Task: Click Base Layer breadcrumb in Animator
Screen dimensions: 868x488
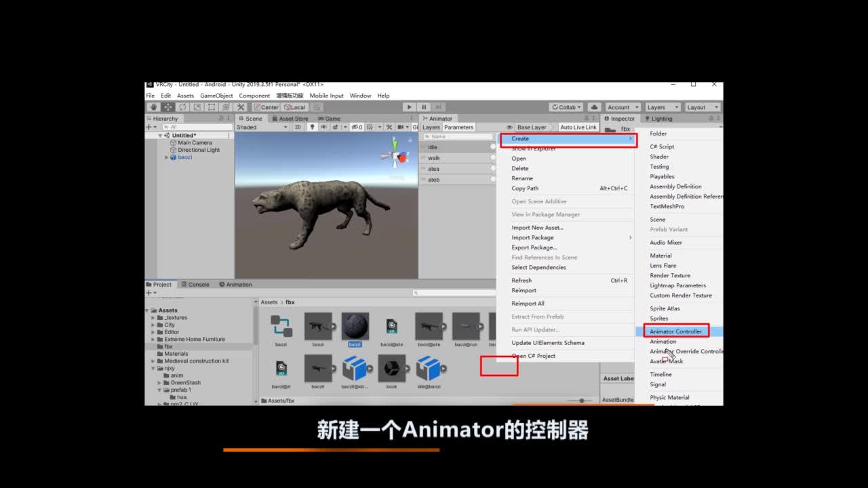Action: tap(532, 127)
